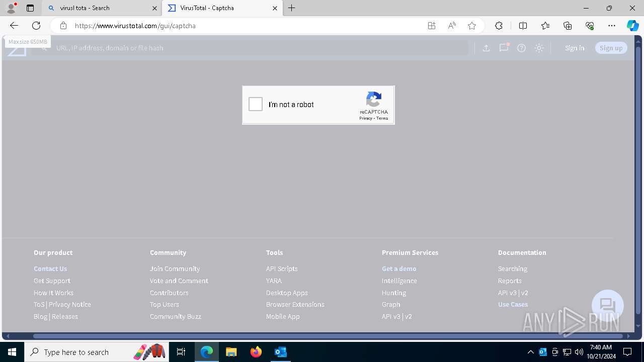Open Edge Settings and more menu

coord(612,26)
